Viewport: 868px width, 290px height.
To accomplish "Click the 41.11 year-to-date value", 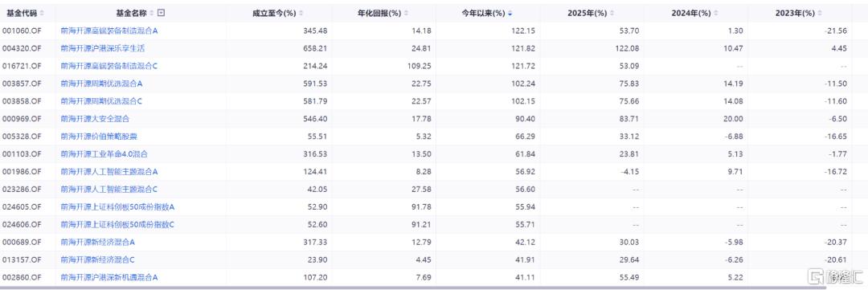I will pos(526,277).
